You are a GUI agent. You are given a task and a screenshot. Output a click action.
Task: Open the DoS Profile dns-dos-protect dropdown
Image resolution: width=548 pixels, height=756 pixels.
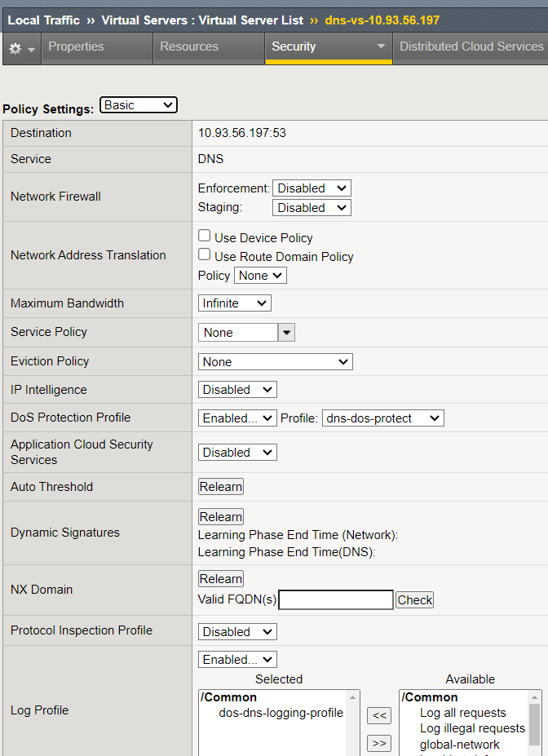[x=383, y=418]
